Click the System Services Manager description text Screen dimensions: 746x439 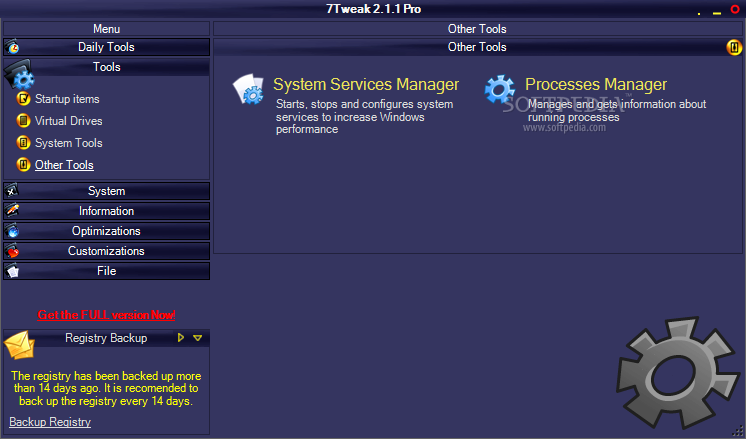[364, 117]
